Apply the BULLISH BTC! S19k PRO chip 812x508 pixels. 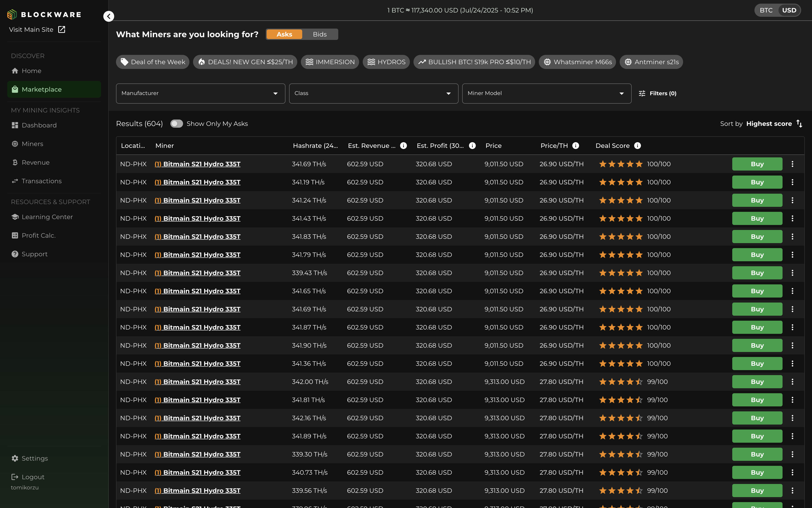[x=474, y=62]
